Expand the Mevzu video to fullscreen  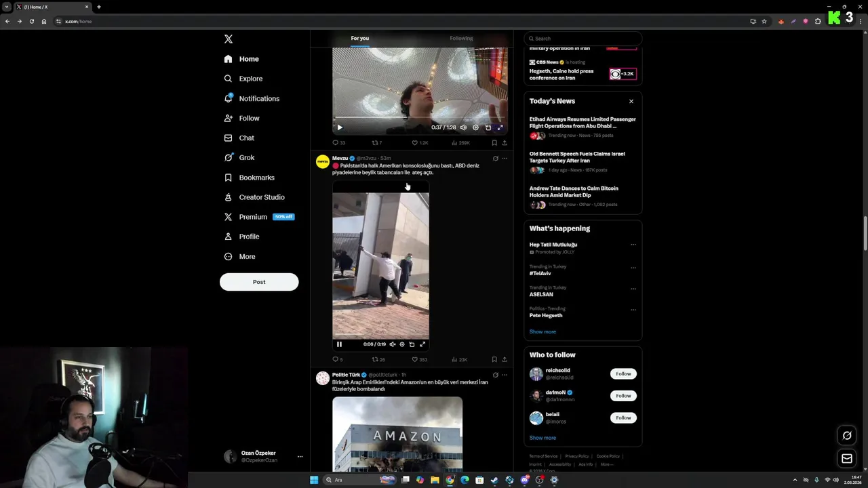pyautogui.click(x=422, y=344)
